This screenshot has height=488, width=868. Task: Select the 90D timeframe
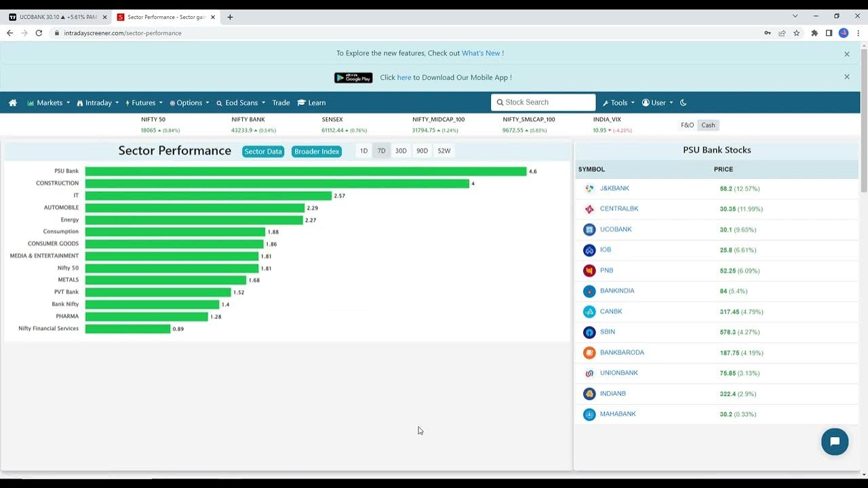point(422,151)
